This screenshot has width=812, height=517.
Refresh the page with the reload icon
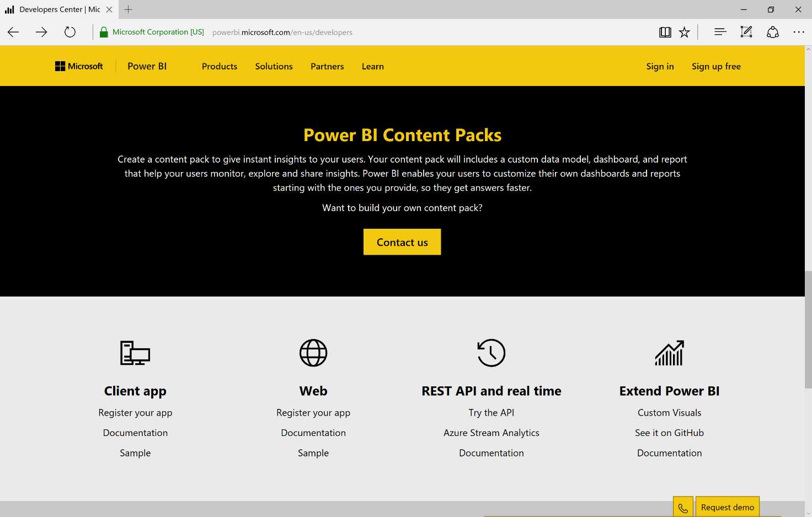[x=70, y=32]
